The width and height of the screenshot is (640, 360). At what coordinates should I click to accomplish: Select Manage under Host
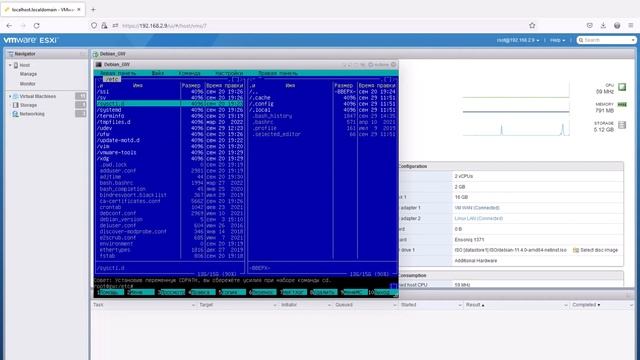coord(28,74)
